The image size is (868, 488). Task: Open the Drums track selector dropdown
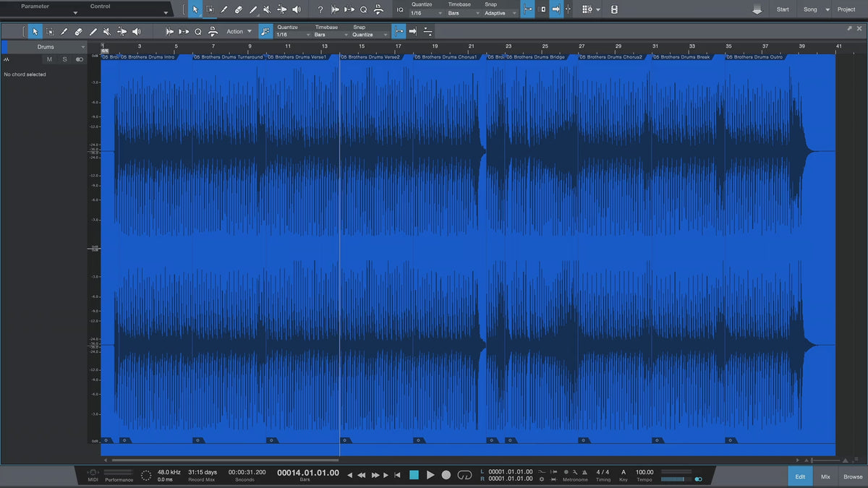click(47, 47)
